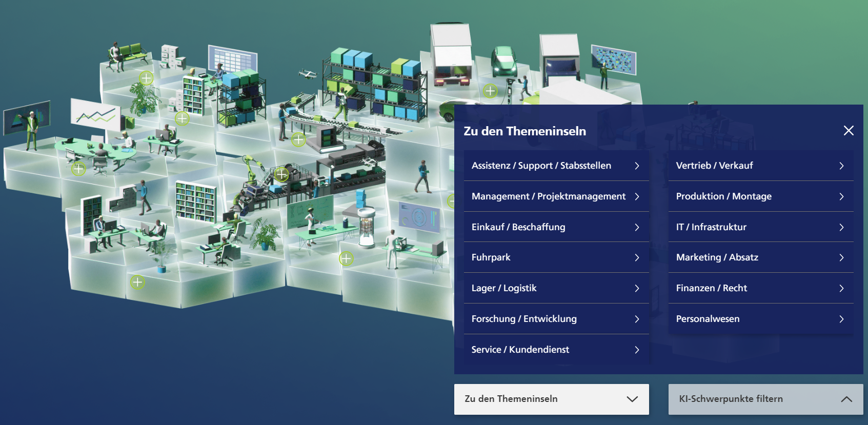Click the arrow next to Produktion / Montage
The width and height of the screenshot is (868, 425).
coord(841,197)
